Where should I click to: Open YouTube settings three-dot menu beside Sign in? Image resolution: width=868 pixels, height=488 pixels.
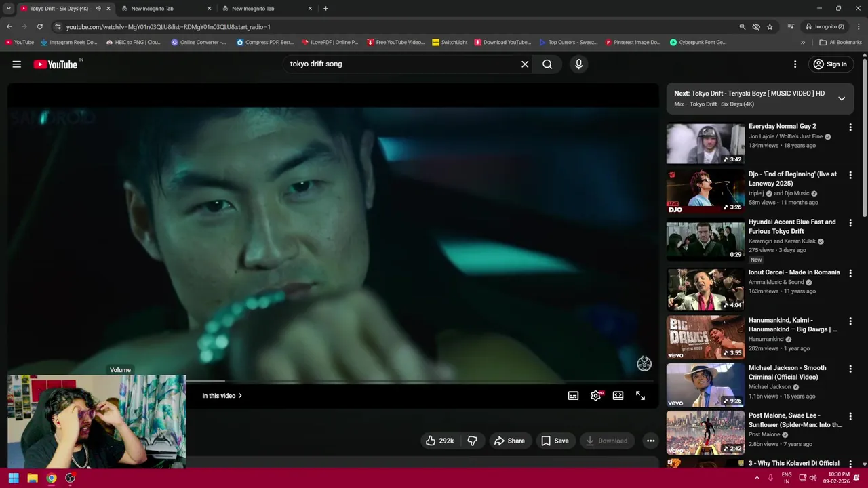[795, 64]
